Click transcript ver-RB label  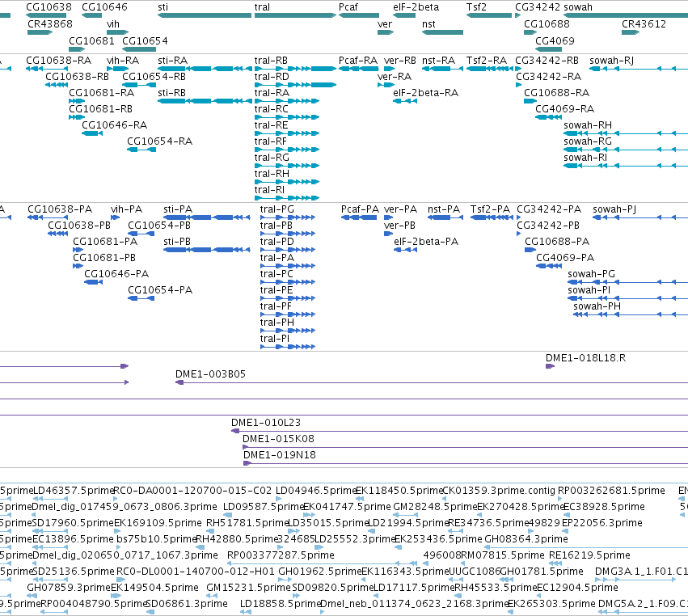click(x=399, y=60)
